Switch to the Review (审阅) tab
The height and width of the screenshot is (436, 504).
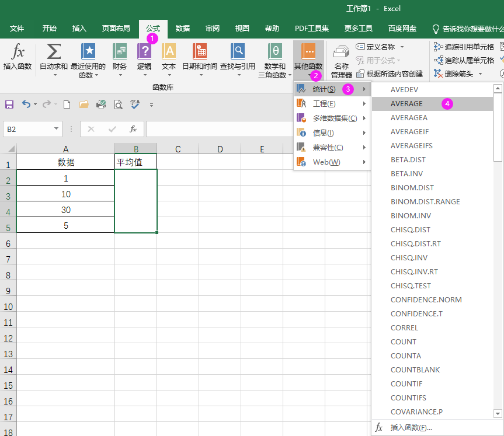[213, 29]
